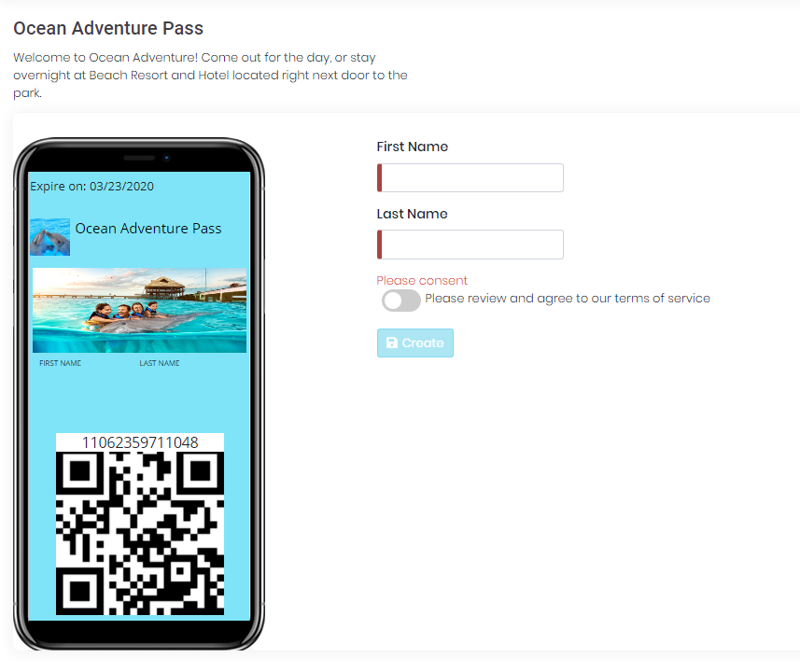Click the dolphin swim banner image
Viewport: 800px width, 672px height.
click(x=139, y=310)
